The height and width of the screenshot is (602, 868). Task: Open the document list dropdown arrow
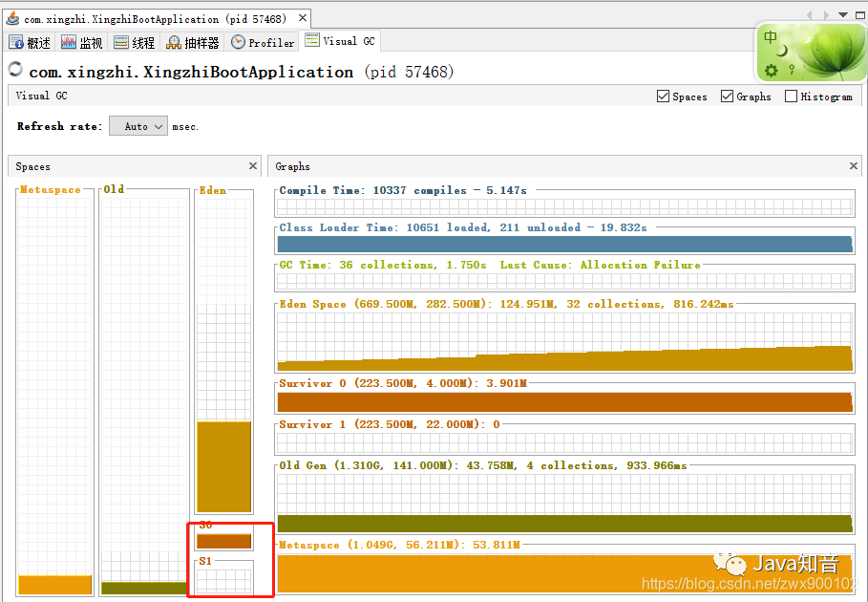point(842,15)
